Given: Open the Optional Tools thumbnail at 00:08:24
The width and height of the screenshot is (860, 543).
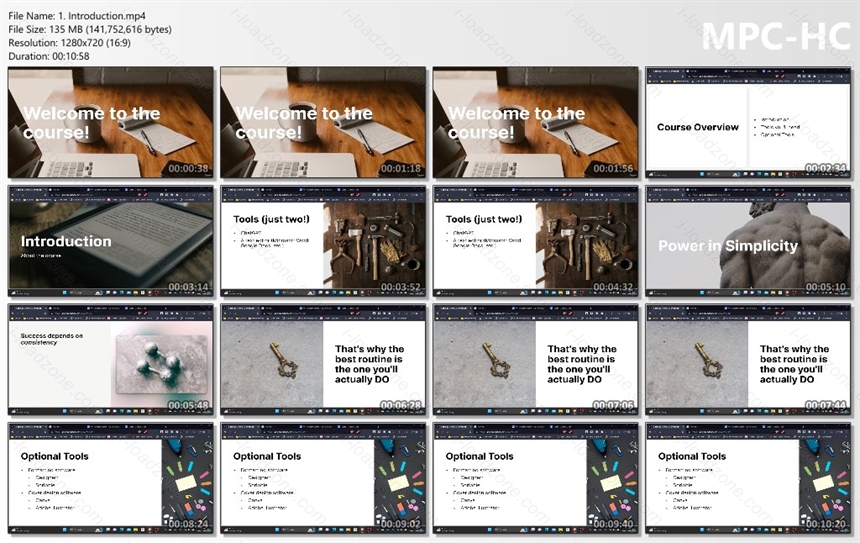Looking at the screenshot, I should tap(111, 478).
